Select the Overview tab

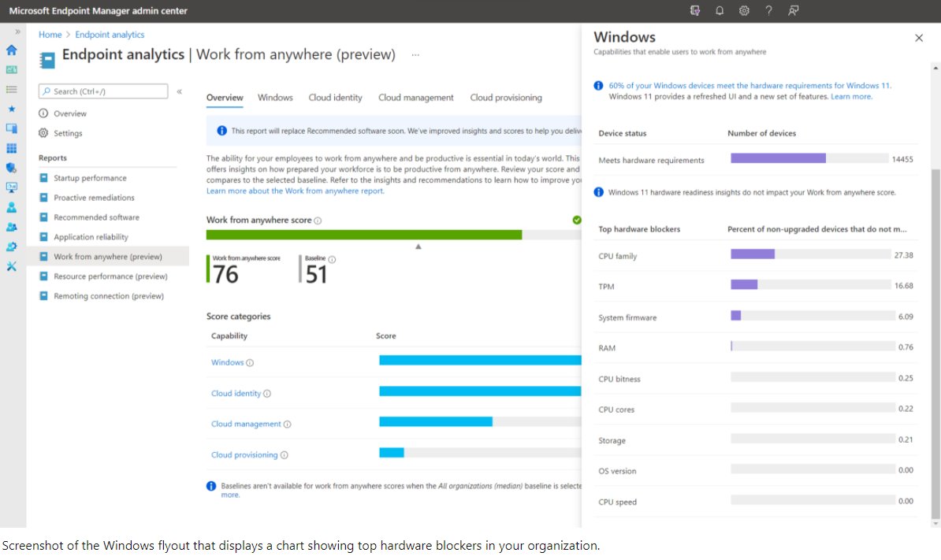click(225, 98)
